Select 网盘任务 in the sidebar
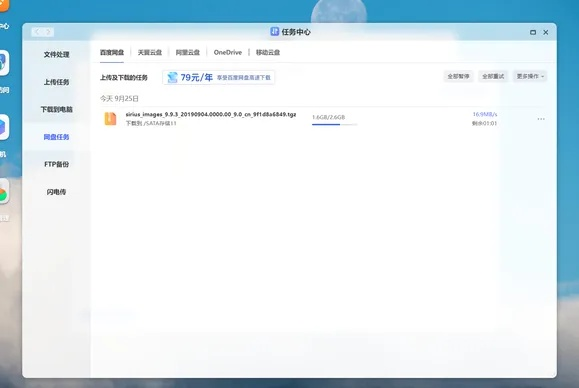579x388 pixels. pyautogui.click(x=56, y=137)
